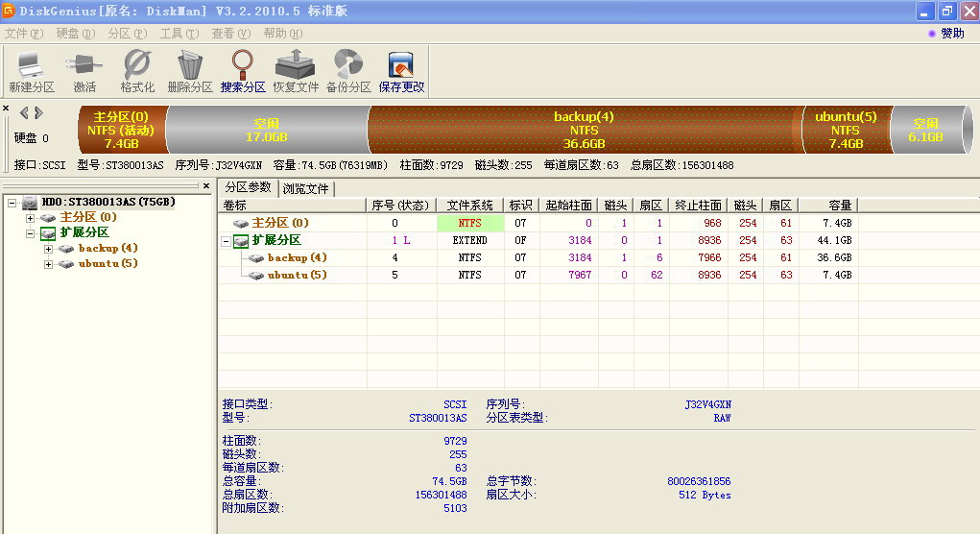Click ubuntu(5) drive icon in tree

tap(66, 264)
